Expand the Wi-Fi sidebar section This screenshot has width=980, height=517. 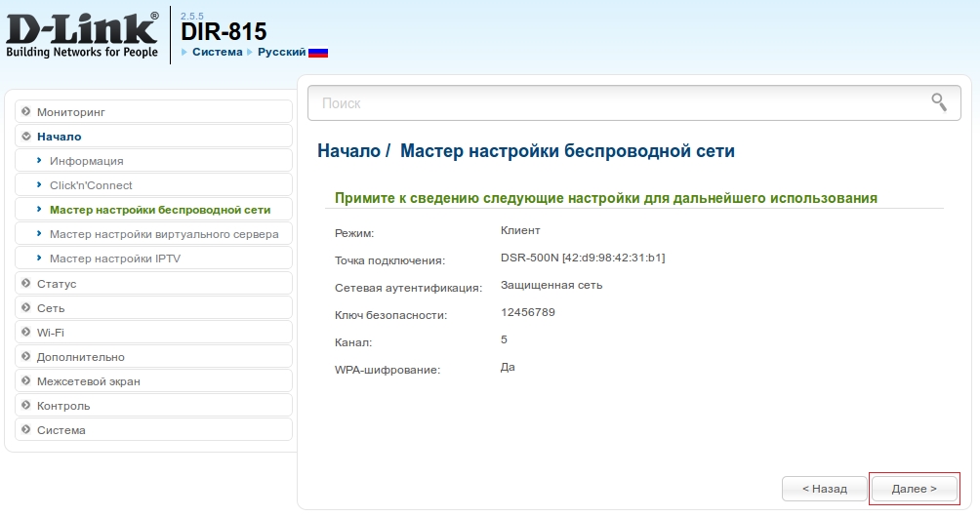coord(51,333)
